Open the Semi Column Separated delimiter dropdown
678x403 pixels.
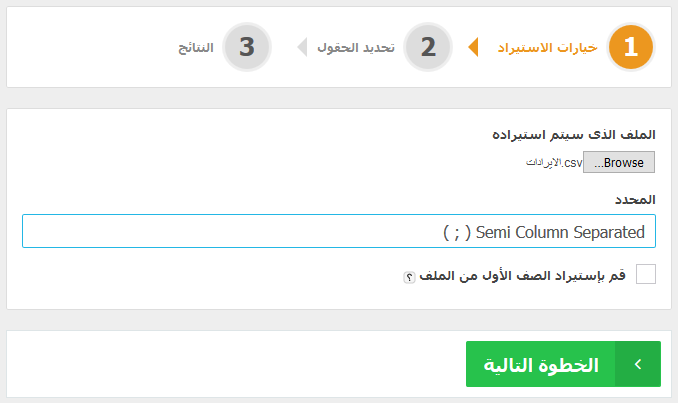point(339,231)
